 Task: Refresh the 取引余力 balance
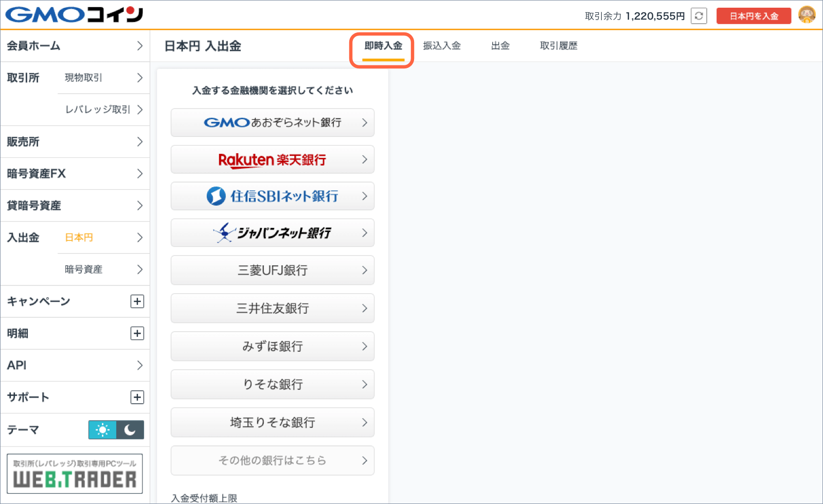[x=699, y=16]
